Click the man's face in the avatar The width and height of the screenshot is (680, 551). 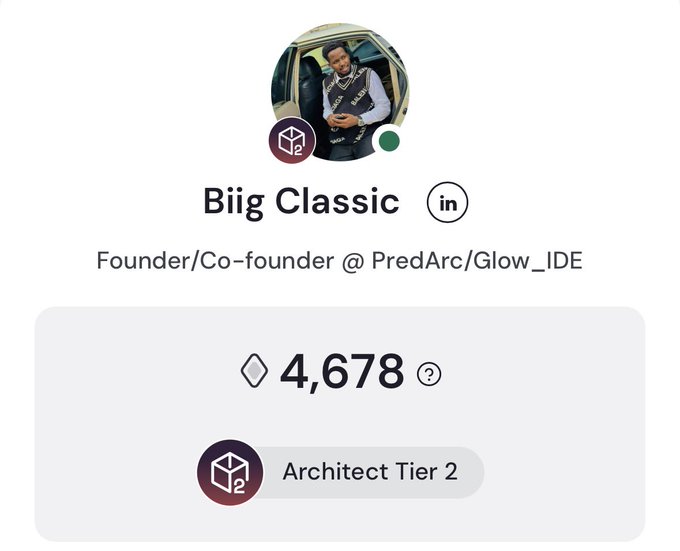(x=337, y=59)
